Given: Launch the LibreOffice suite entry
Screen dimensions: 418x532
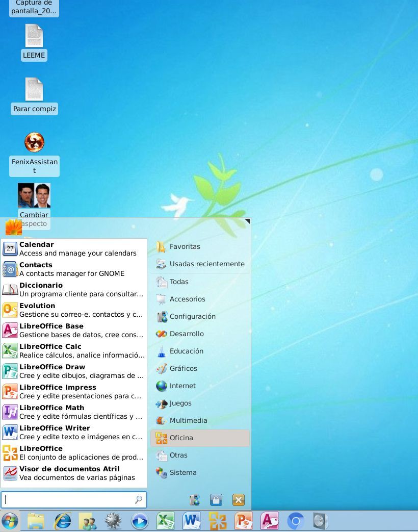Looking at the screenshot, I should 74,452.
